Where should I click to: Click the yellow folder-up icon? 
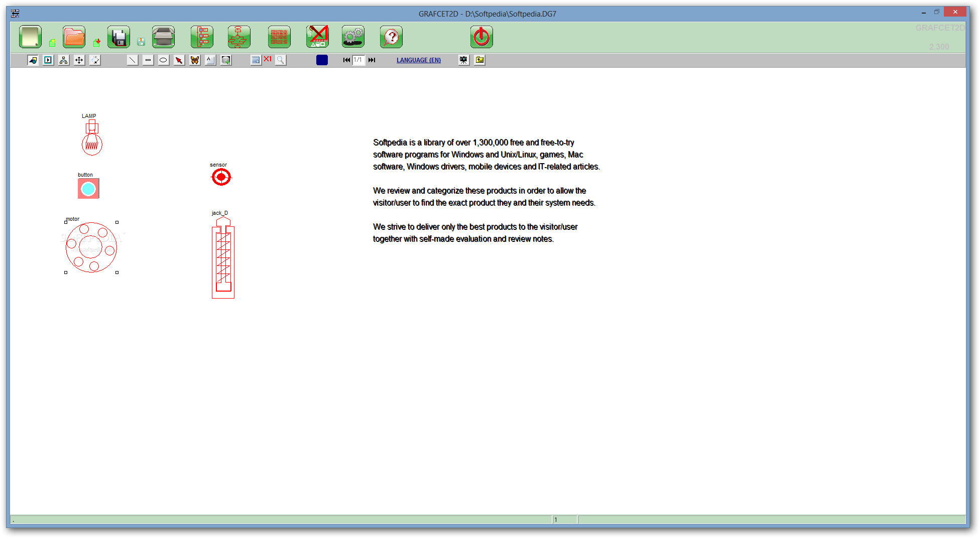[479, 60]
